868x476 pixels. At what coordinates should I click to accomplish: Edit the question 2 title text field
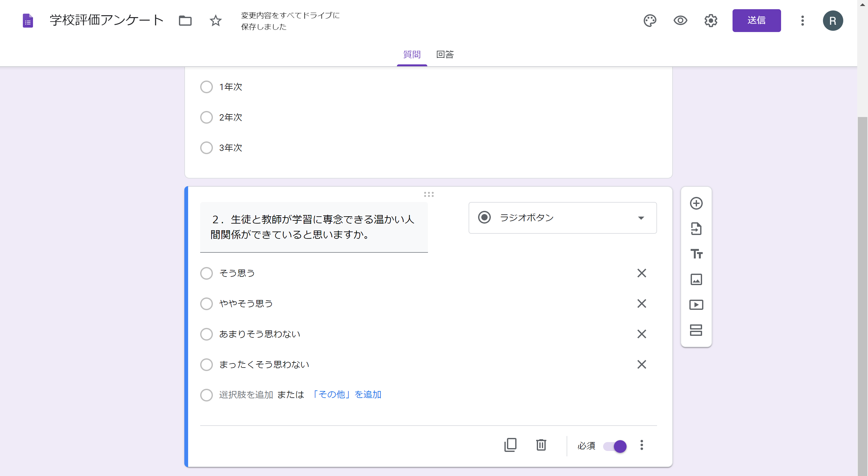[314, 227]
